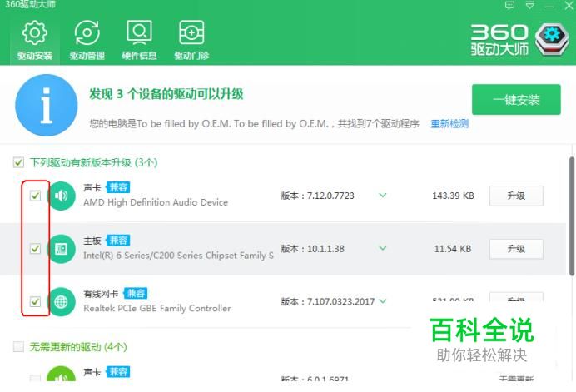Open the 驱动安装 tab
Screen dimensions: 576x392
pos(34,41)
